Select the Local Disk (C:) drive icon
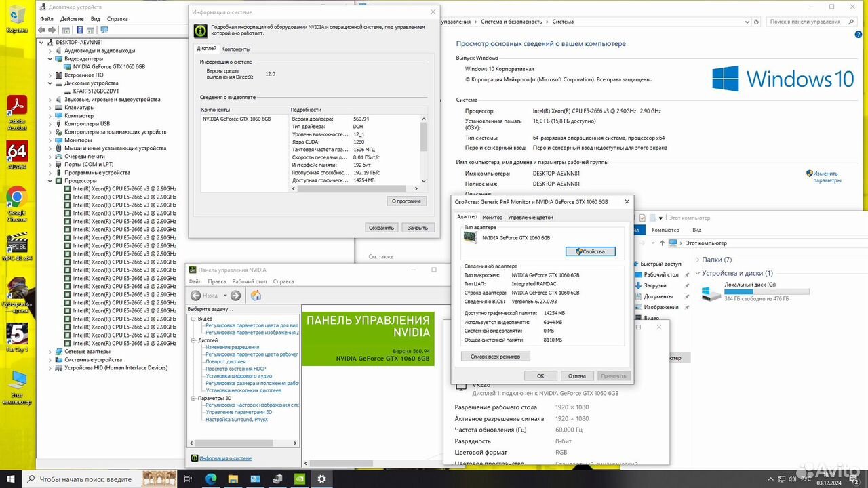The image size is (868, 488). click(711, 293)
